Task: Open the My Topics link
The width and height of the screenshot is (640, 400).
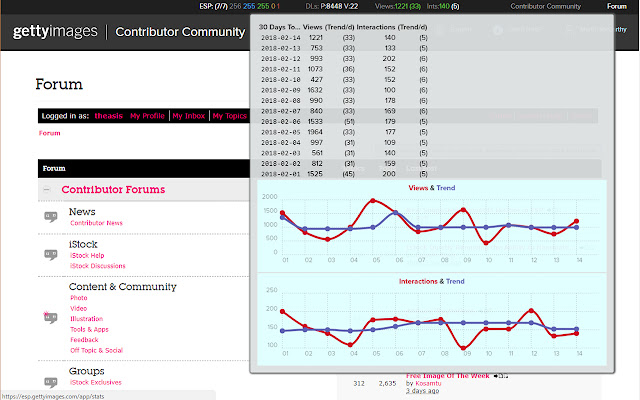Action: (x=230, y=116)
